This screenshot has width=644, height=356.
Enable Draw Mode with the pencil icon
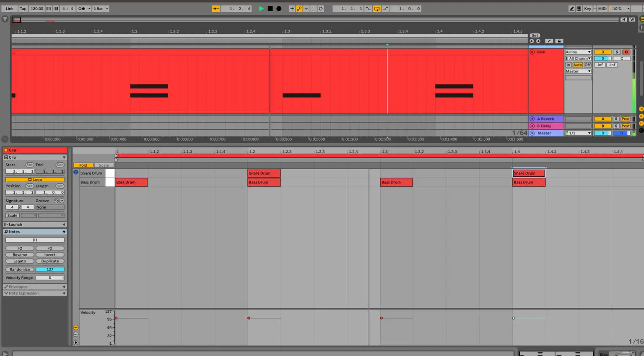coord(571,8)
